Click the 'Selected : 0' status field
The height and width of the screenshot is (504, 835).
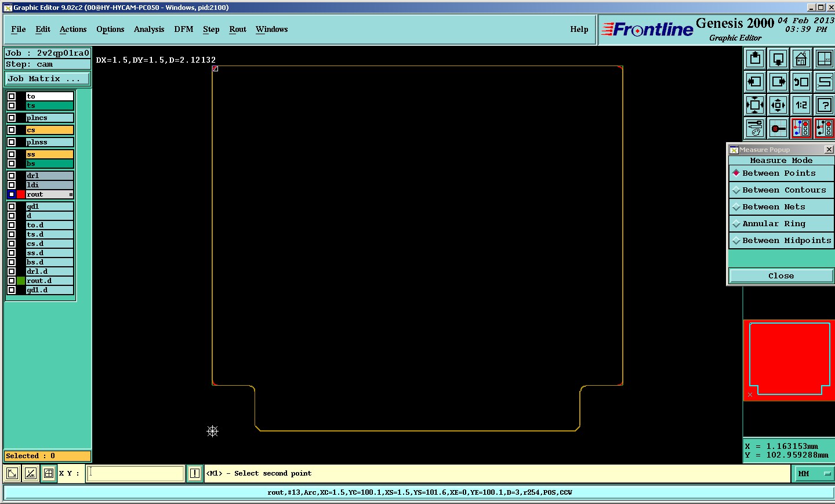click(48, 456)
